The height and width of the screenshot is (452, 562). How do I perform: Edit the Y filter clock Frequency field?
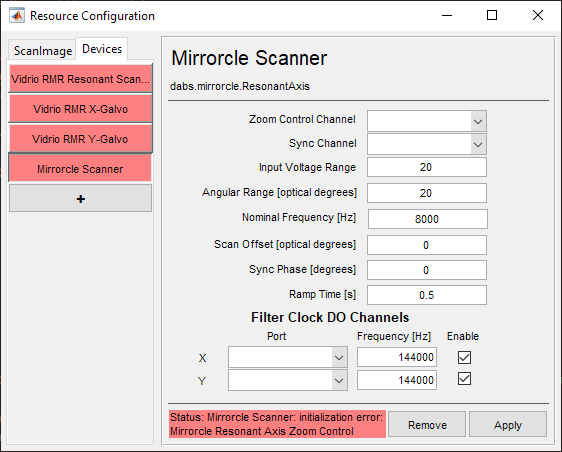coord(397,380)
